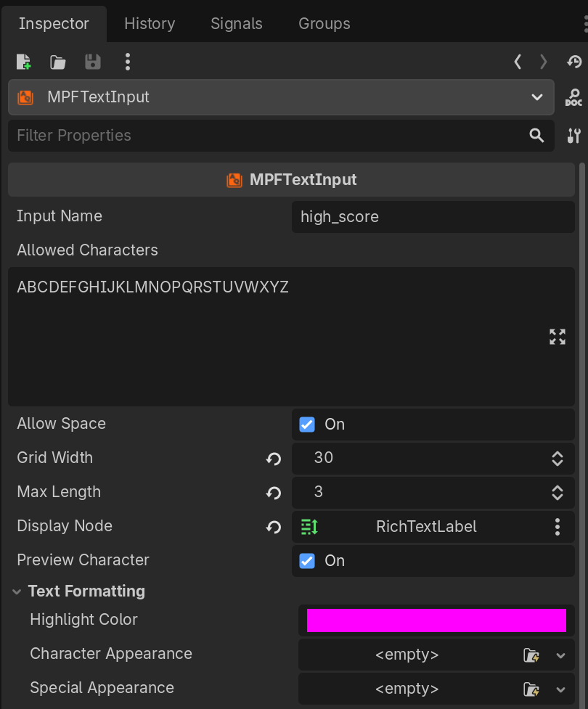Open the MPFTextInput node dropdown

coord(536,97)
